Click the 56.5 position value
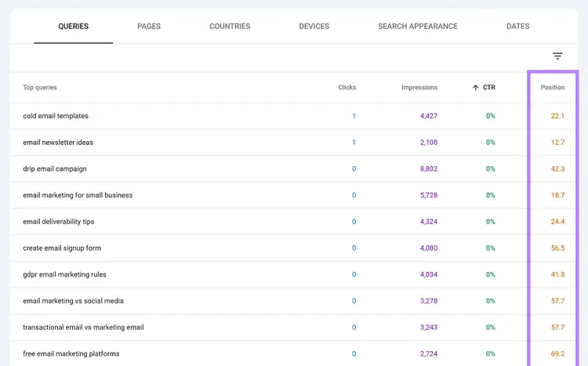This screenshot has width=588, height=366. [x=557, y=248]
